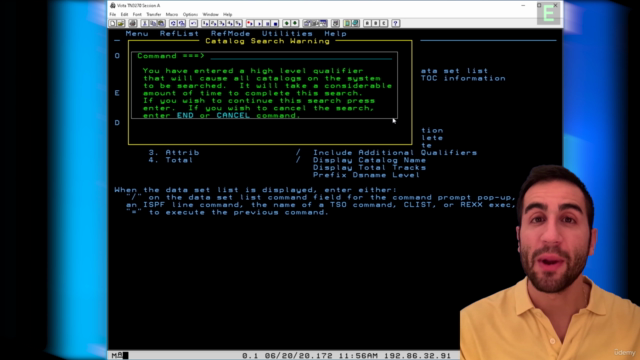Click the Paste toolbar icon
This screenshot has width=640, height=360.
161,23
